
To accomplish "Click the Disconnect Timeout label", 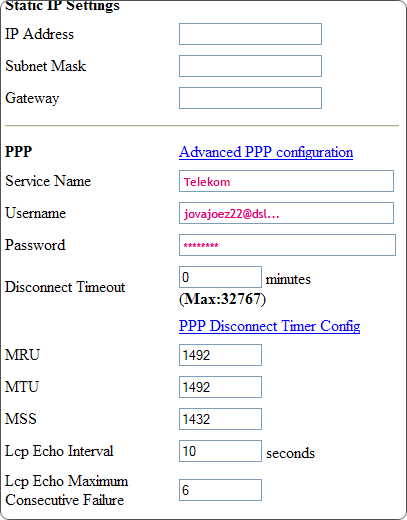I will 65,287.
